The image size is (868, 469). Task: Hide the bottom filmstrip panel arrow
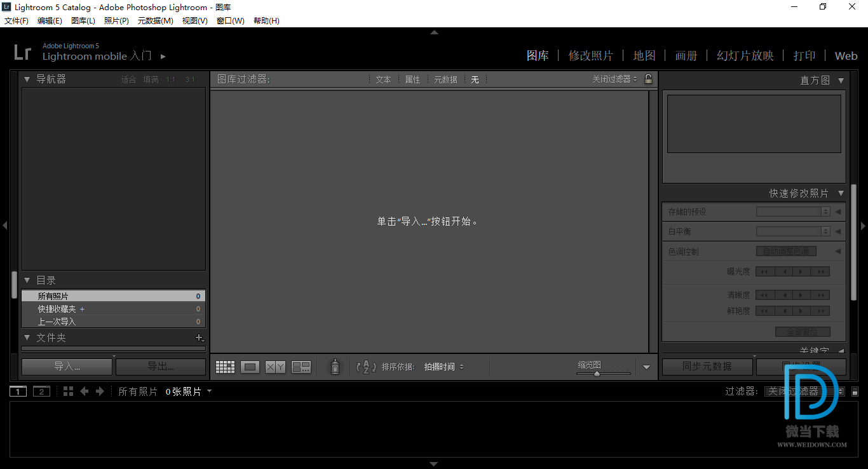pos(434,464)
